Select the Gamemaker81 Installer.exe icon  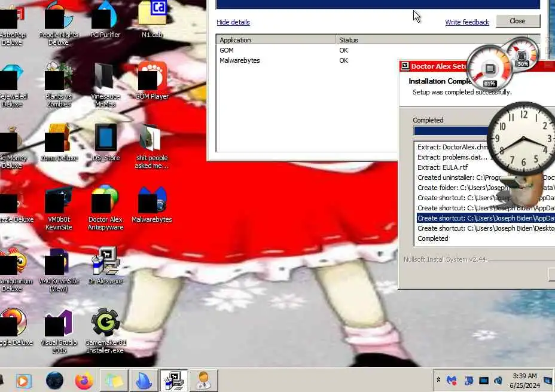click(105, 331)
